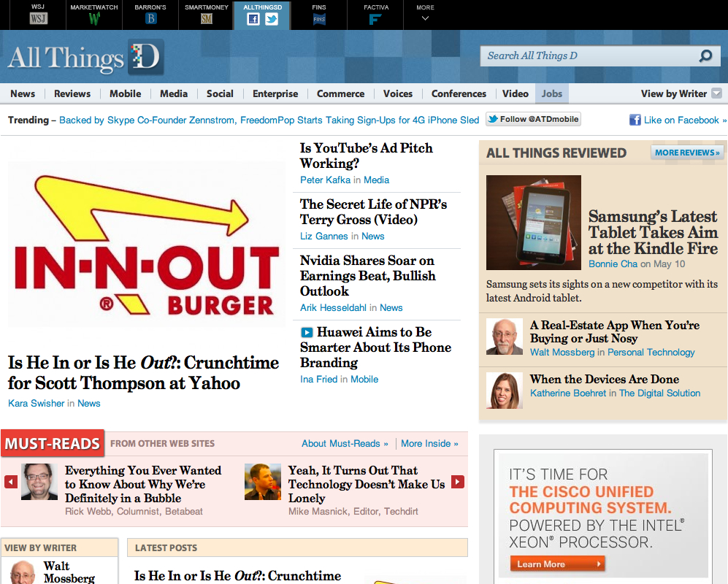
Task: Click Rick Webb's photo in Must-Reads
Action: coord(39,482)
